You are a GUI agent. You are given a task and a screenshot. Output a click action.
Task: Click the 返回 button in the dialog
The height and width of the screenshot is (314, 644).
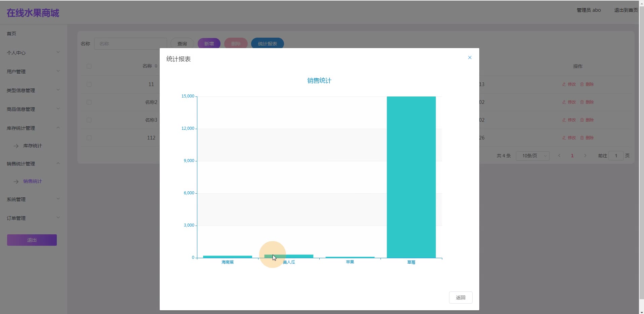click(x=460, y=298)
